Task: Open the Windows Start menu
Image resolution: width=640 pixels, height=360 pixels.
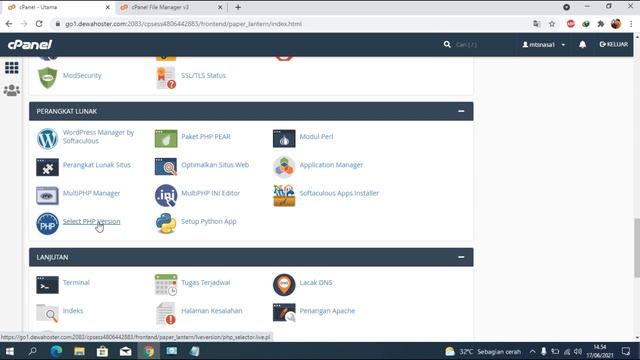Action: tap(9, 351)
